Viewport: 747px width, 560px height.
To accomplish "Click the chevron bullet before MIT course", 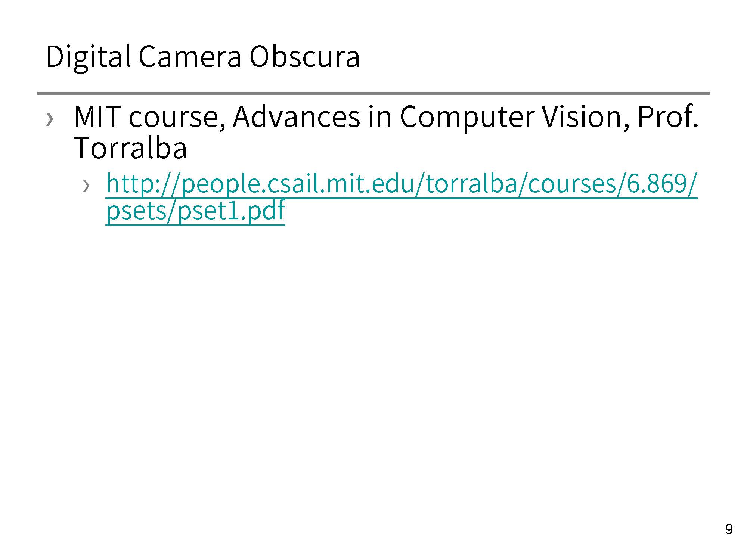I will [50, 119].
